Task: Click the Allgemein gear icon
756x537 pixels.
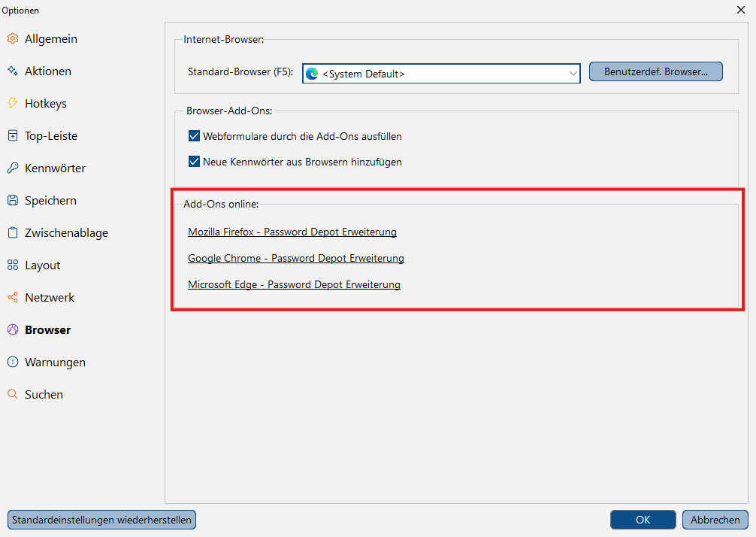Action: pyautogui.click(x=13, y=38)
